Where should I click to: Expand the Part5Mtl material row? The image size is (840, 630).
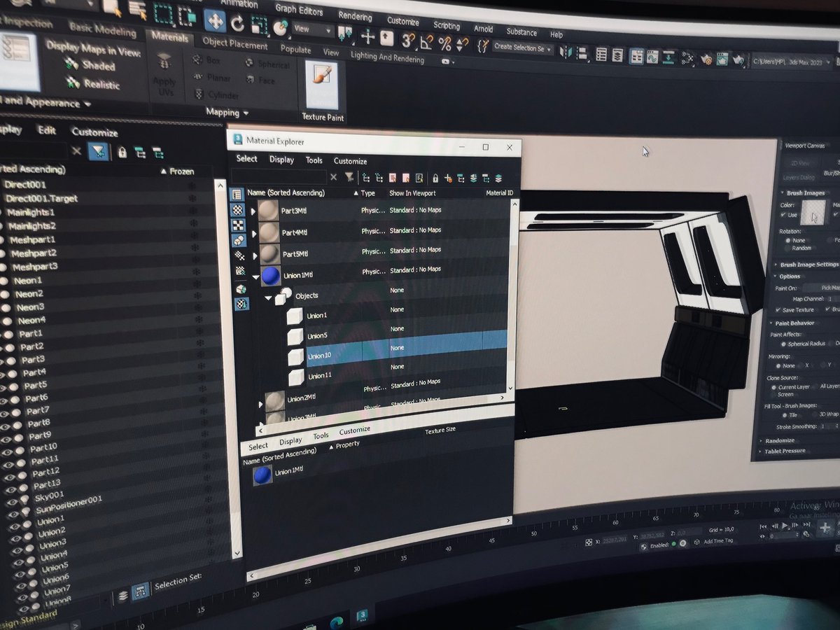[x=253, y=254]
